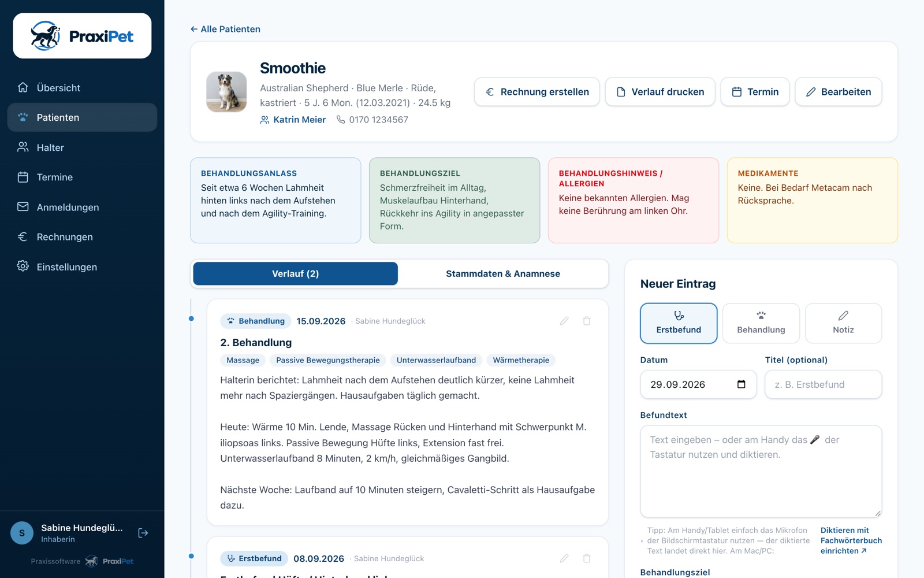Click the PraxiPet logo at top

click(82, 36)
